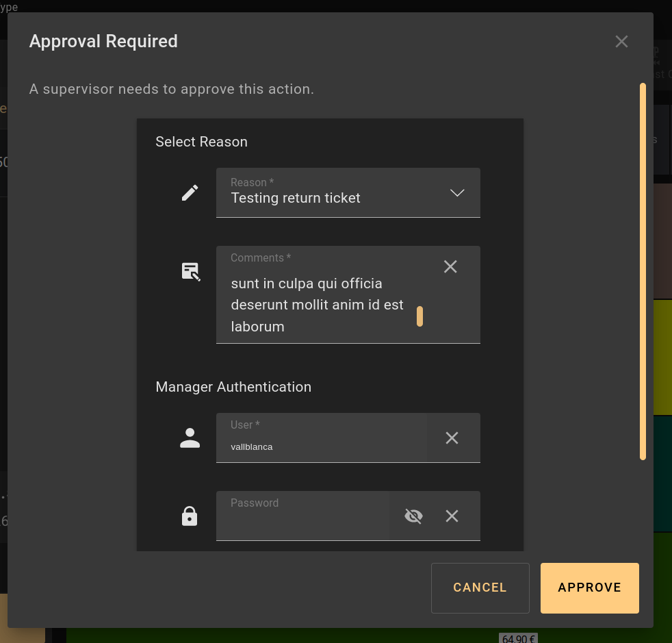672x643 pixels.
Task: Clear the Comments field
Action: pyautogui.click(x=450, y=267)
